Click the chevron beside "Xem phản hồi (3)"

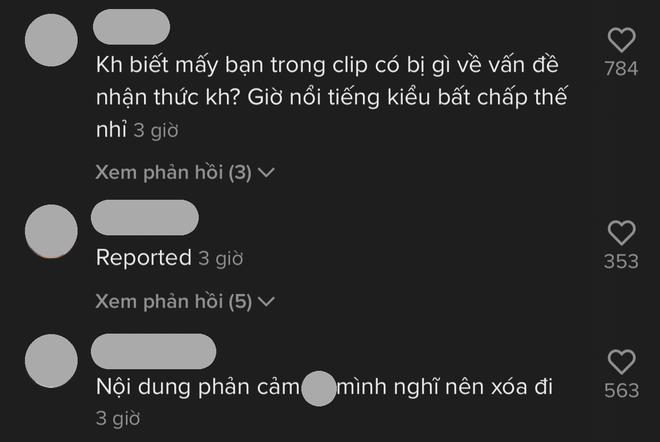pyautogui.click(x=266, y=173)
